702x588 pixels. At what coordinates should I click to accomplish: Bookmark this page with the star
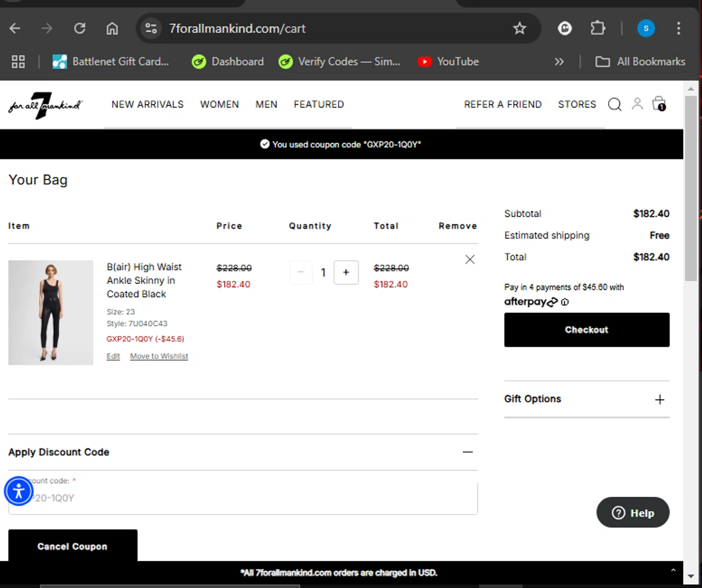point(519,29)
